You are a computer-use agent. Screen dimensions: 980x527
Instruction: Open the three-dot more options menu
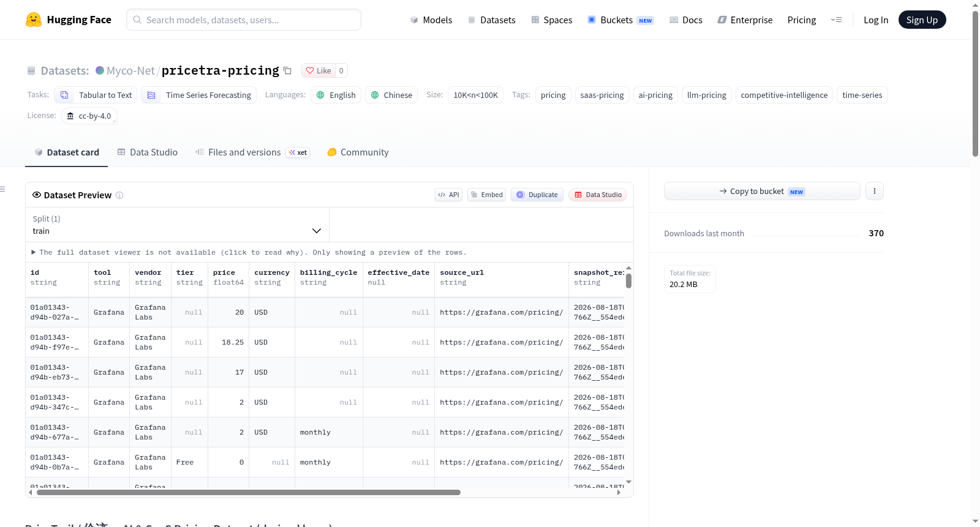pos(874,191)
